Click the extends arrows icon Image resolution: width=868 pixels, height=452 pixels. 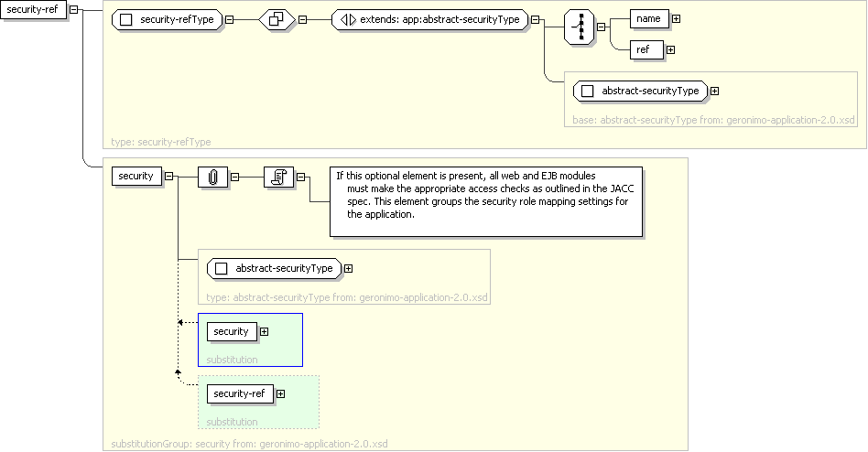click(348, 20)
